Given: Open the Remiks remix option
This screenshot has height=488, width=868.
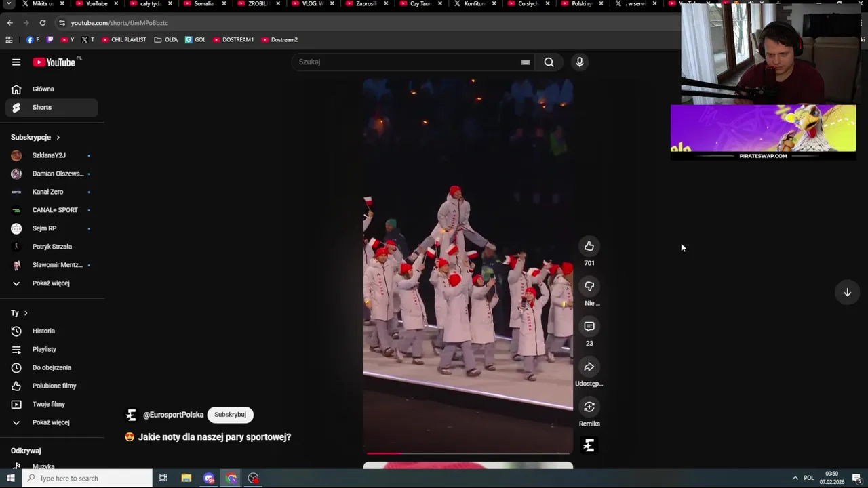Looking at the screenshot, I should coord(589,407).
